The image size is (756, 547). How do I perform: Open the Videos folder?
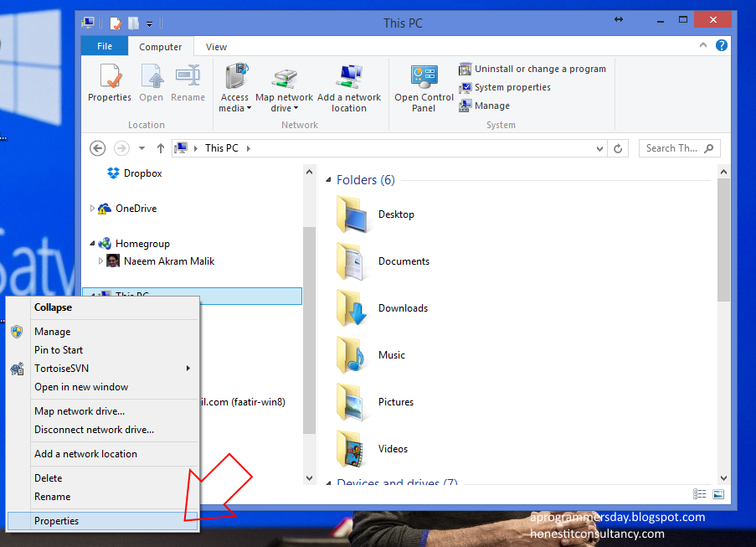coord(372,449)
